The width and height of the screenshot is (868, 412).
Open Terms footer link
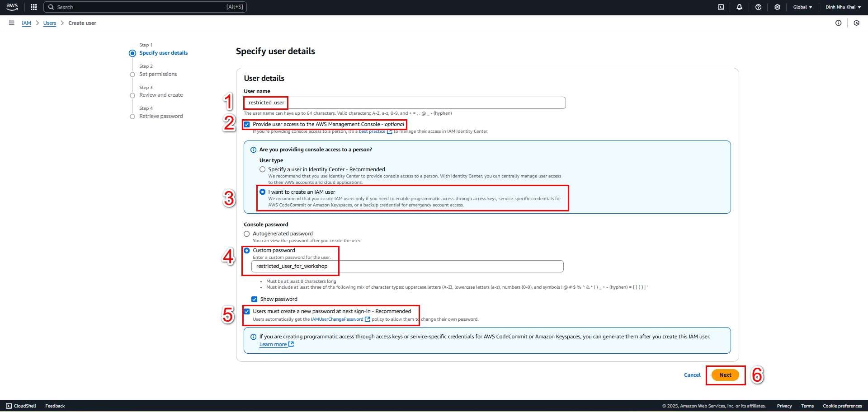807,406
